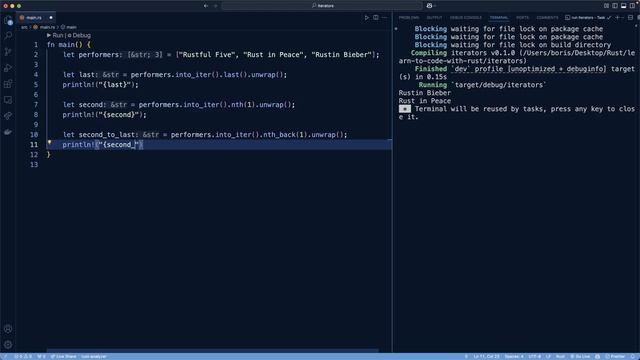
Task: Click 'Rust in Peace' output in terminal
Action: point(424,101)
